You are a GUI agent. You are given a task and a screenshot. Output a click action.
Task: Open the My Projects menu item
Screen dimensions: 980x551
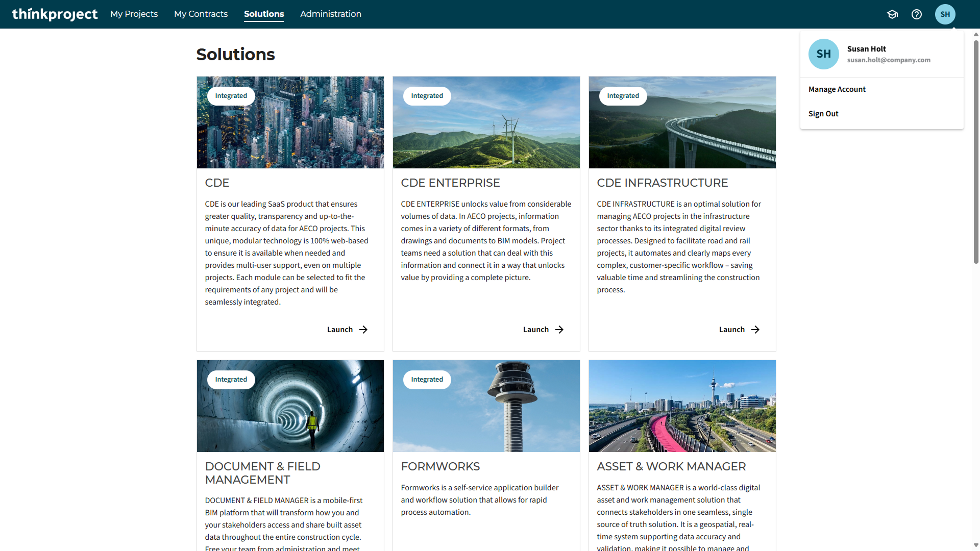(x=134, y=14)
